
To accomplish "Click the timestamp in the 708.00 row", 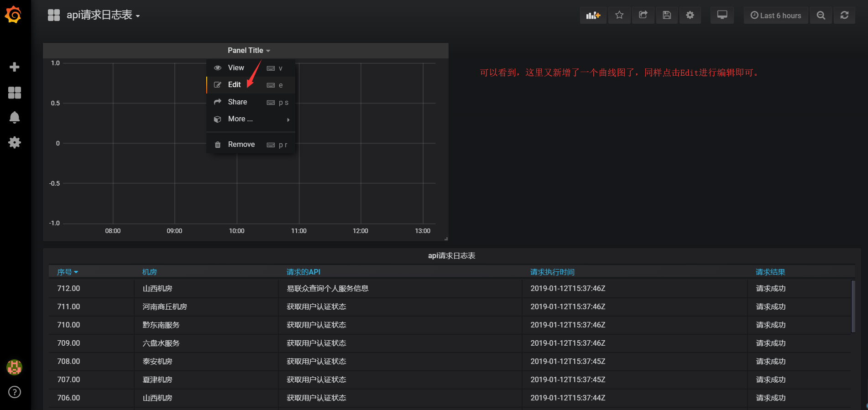I will click(x=568, y=361).
